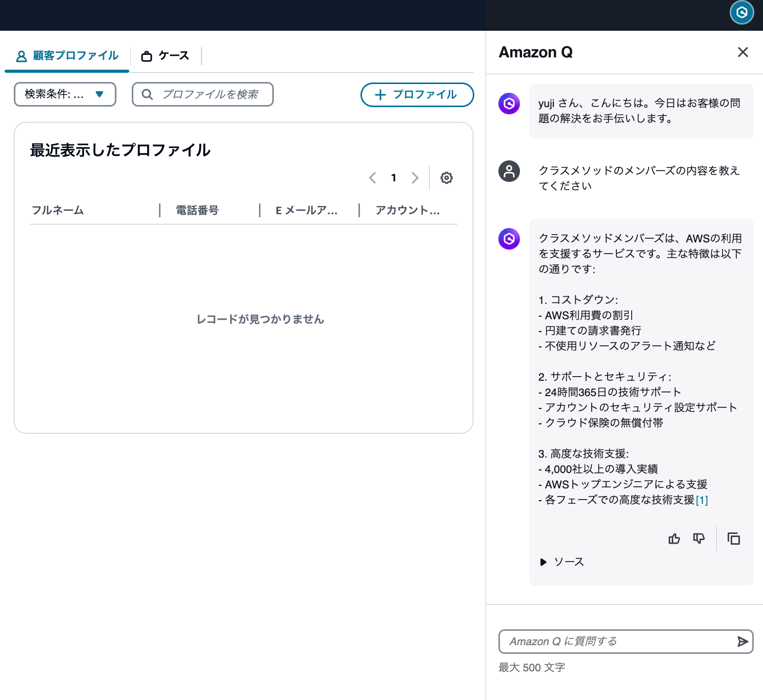Open citation link [1]
The height and width of the screenshot is (700, 763).
pos(702,500)
